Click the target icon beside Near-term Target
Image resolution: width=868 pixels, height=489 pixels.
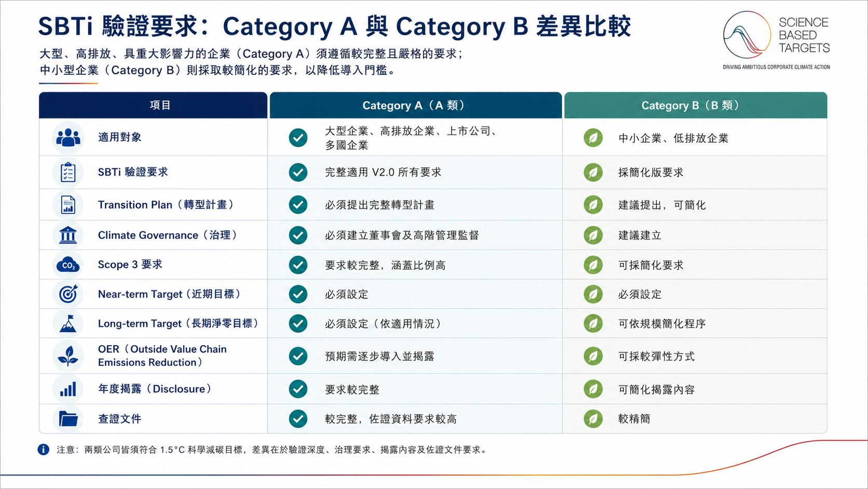[68, 294]
